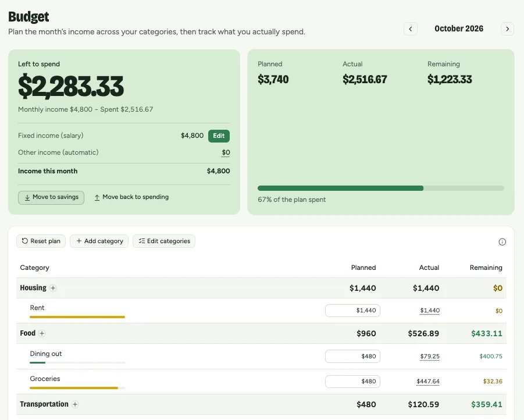This screenshot has width=524, height=420.
Task: Open Dining out actual $79.25 link
Action: click(430, 357)
